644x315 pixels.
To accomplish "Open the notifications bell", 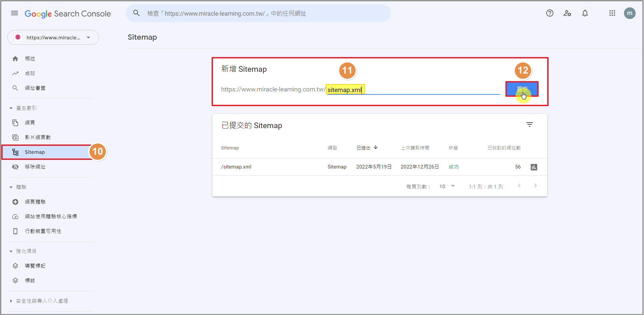I will (585, 13).
